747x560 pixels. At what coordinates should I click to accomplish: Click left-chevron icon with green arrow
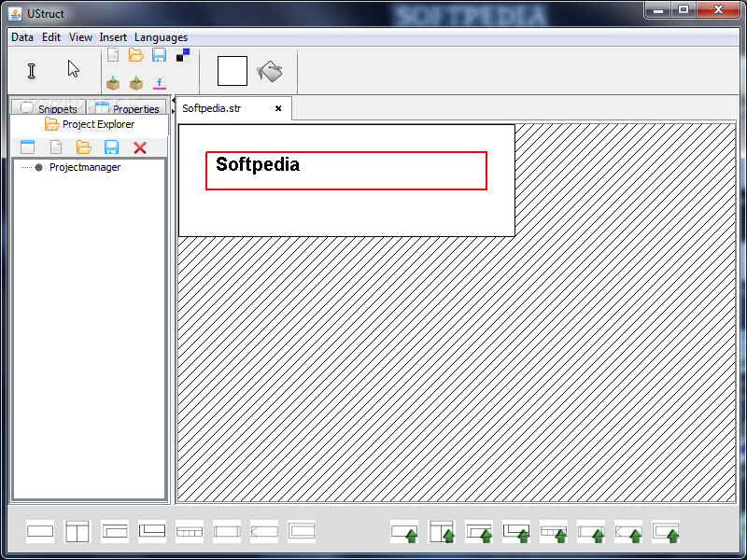(628, 531)
